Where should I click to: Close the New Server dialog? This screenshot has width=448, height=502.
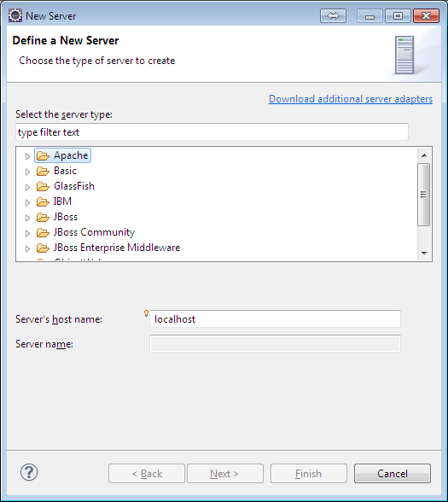tap(427, 15)
